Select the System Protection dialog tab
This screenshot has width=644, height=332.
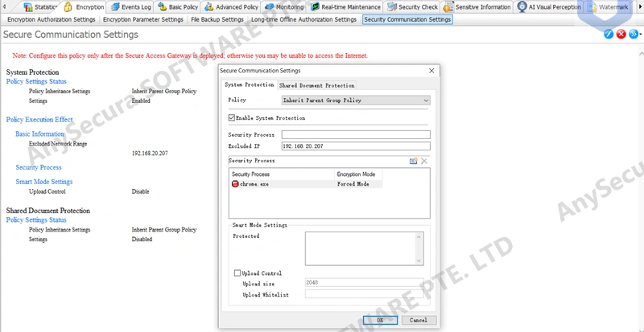pos(250,84)
